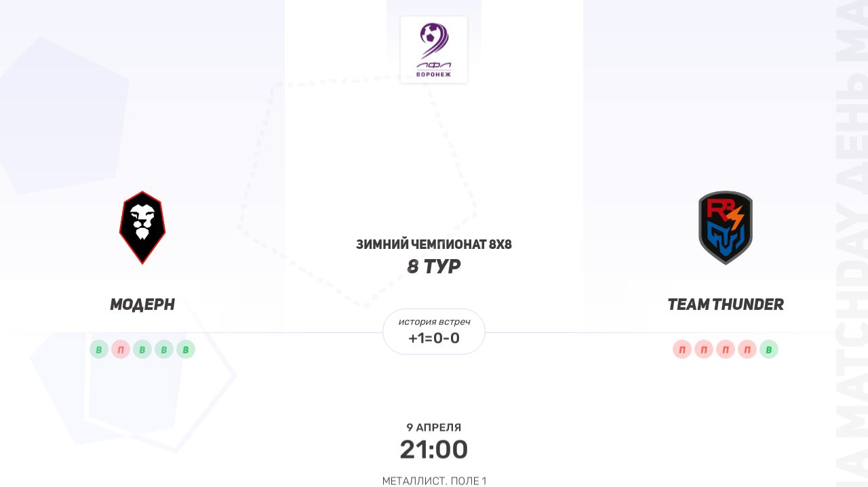Open the Team Thunder shield logo
The height and width of the screenshot is (487, 868).
(x=726, y=227)
